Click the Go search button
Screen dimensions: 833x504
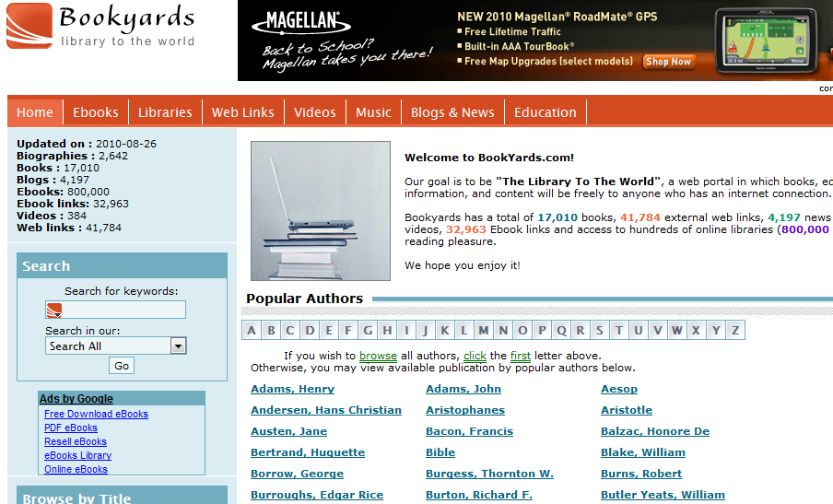122,366
